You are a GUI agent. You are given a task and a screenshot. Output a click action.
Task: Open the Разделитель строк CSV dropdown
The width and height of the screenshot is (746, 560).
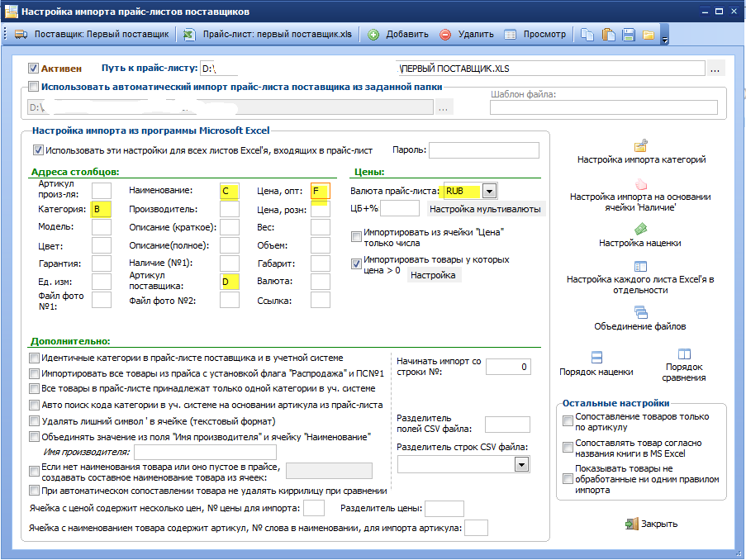point(522,464)
